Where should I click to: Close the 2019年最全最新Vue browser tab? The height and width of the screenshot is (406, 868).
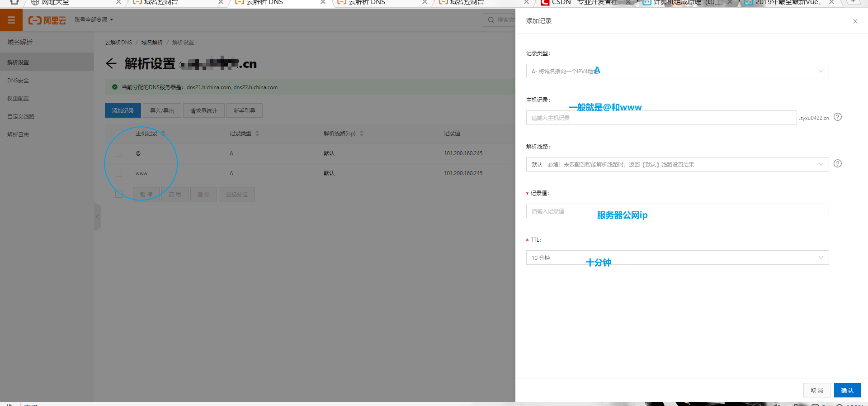coord(831,2)
